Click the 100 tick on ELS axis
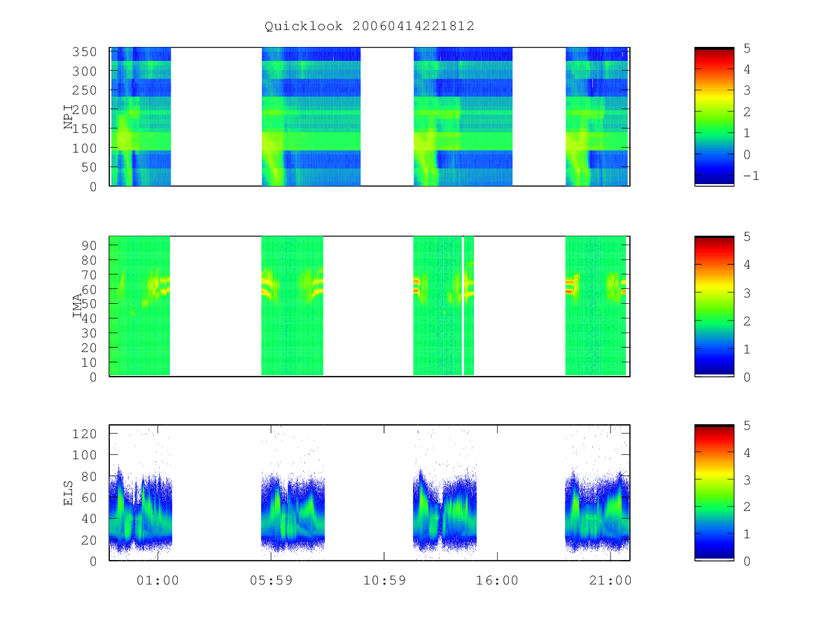 point(86,455)
